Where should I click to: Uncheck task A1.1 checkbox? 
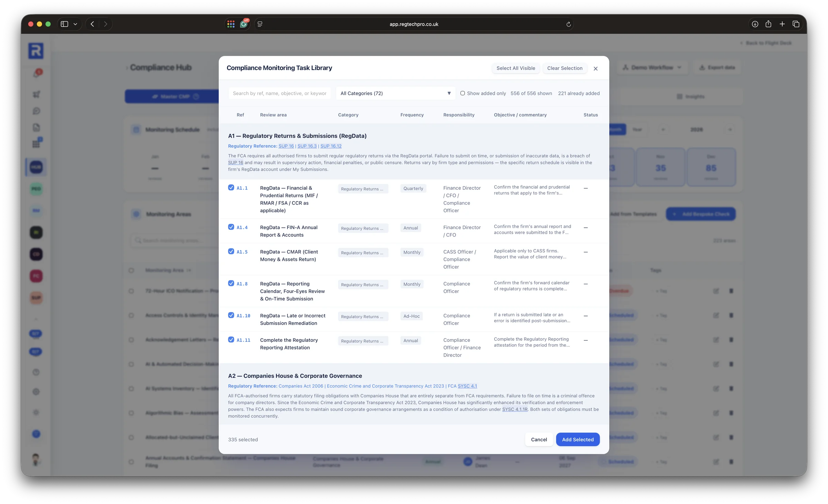[231, 188]
